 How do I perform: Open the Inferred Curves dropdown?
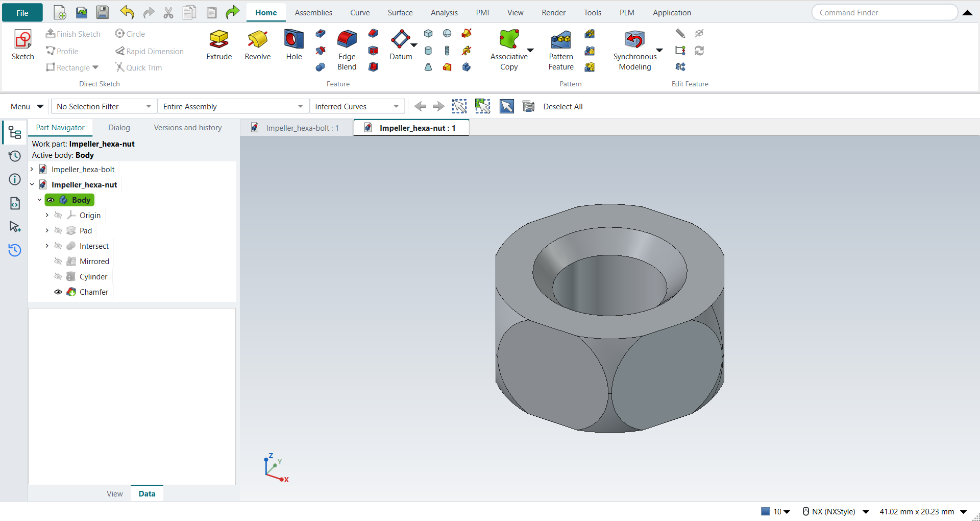pyautogui.click(x=357, y=106)
